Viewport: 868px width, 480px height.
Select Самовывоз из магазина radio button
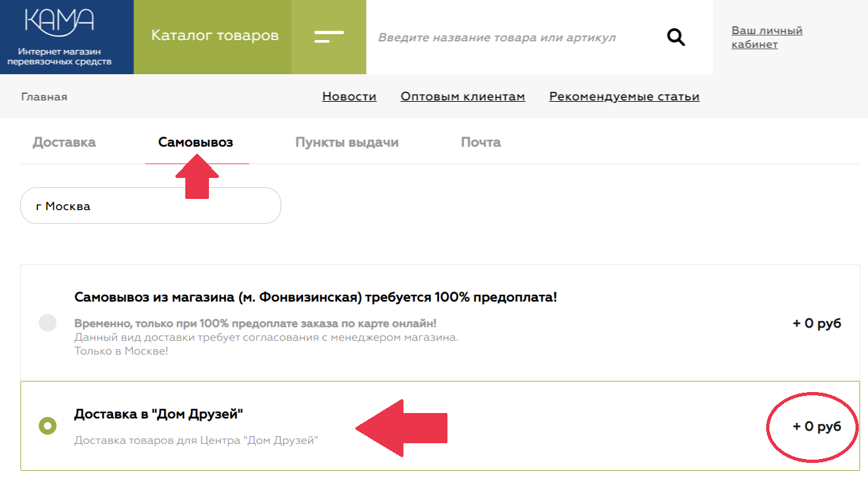[x=47, y=323]
